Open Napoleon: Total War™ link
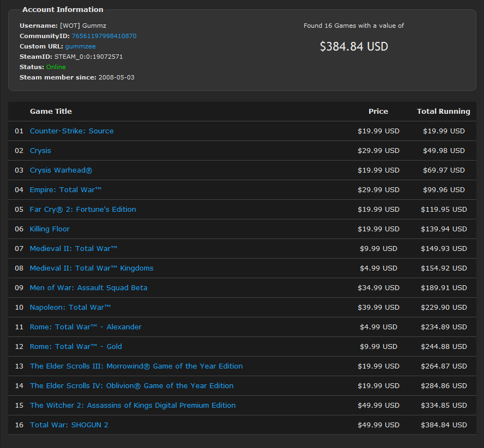The width and height of the screenshot is (484, 448). point(70,307)
